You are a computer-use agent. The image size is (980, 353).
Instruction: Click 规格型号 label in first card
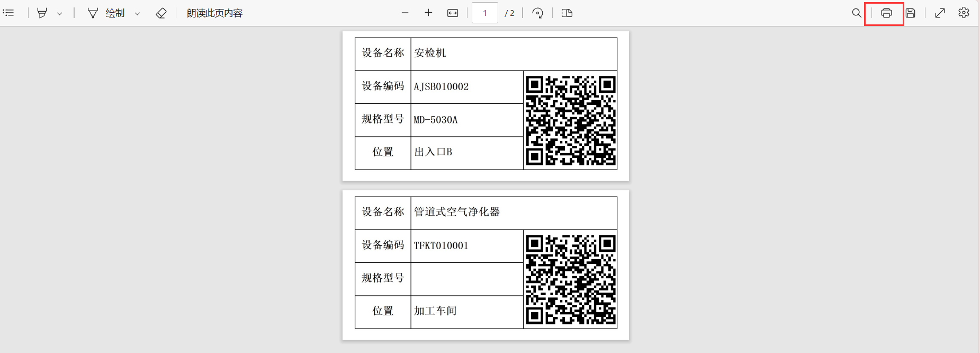[x=383, y=119]
